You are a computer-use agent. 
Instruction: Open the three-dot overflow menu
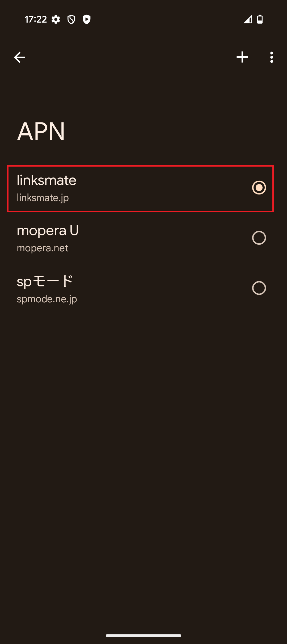point(271,57)
